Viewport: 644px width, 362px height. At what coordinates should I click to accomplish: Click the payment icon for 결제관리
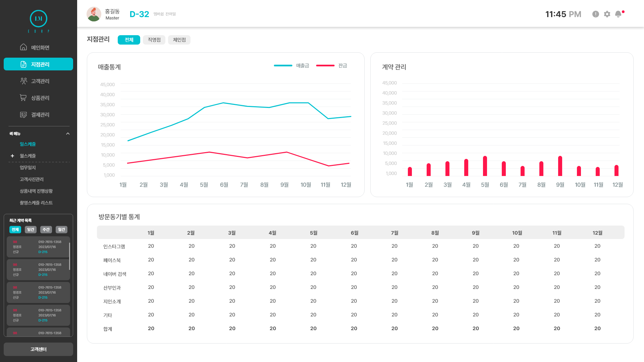point(23,115)
